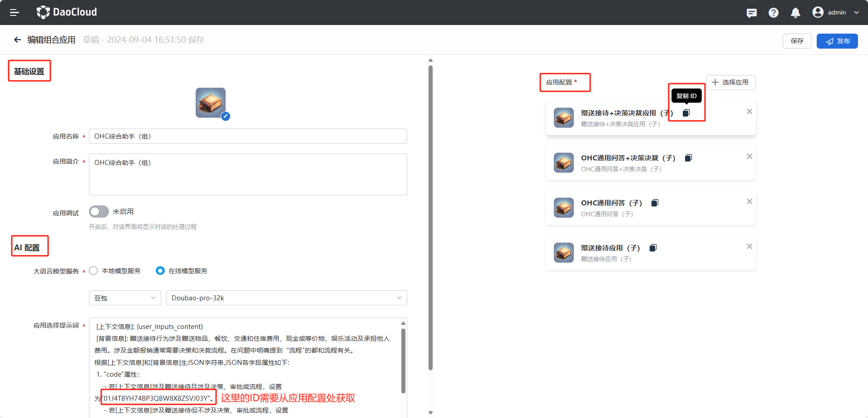Open the help question mark icon
Screen dimensions: 868x418
pyautogui.click(x=774, y=13)
